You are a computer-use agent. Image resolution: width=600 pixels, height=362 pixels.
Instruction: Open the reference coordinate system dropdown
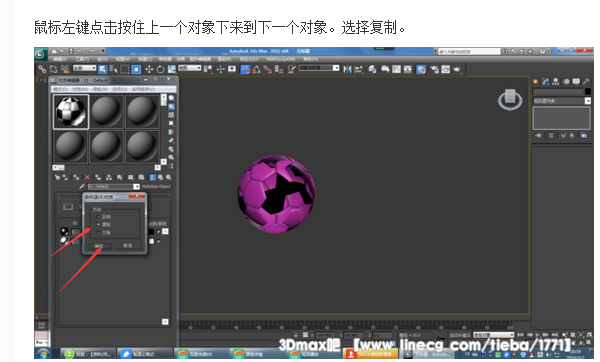click(x=189, y=68)
